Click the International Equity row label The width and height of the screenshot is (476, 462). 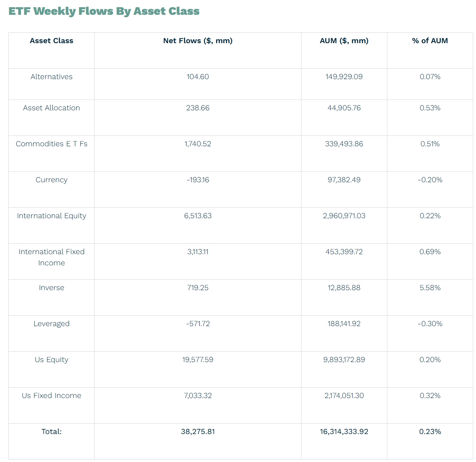[x=51, y=216]
